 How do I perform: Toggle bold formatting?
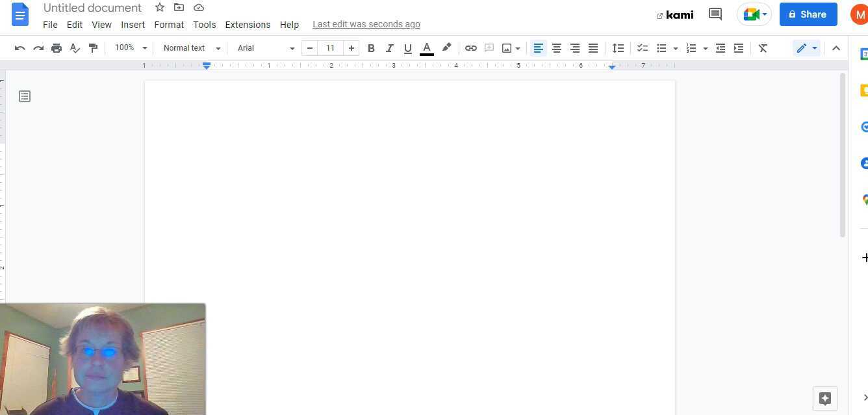click(x=371, y=48)
